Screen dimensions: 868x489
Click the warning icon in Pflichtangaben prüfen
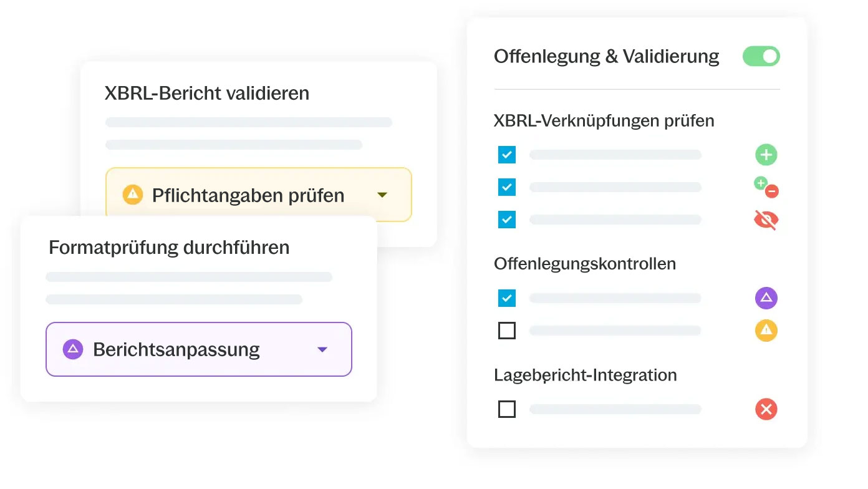[x=133, y=195]
